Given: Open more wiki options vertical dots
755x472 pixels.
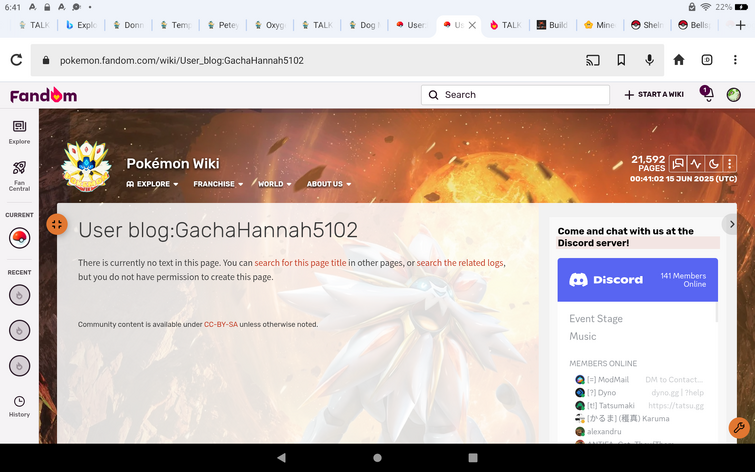Looking at the screenshot, I should click(x=729, y=164).
